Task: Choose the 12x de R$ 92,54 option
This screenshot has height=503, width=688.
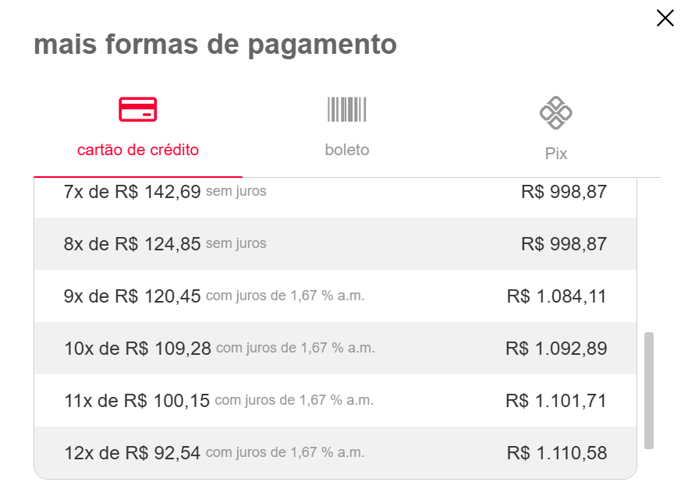Action: coord(335,453)
